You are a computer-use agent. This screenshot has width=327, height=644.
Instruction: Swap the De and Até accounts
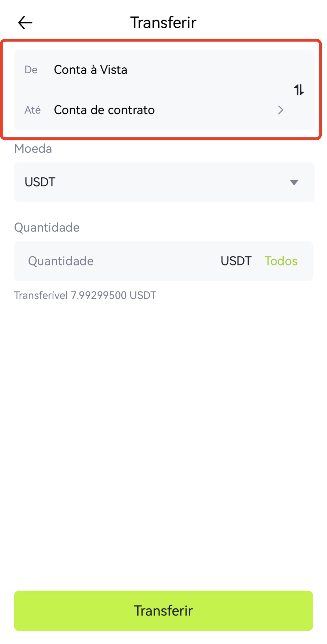pyautogui.click(x=299, y=90)
